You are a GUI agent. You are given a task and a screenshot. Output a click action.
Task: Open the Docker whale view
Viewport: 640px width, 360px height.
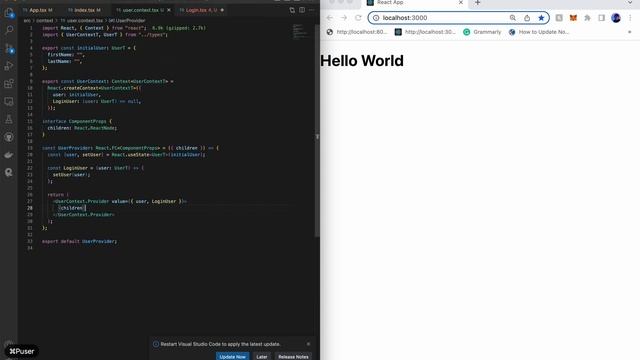(x=9, y=155)
